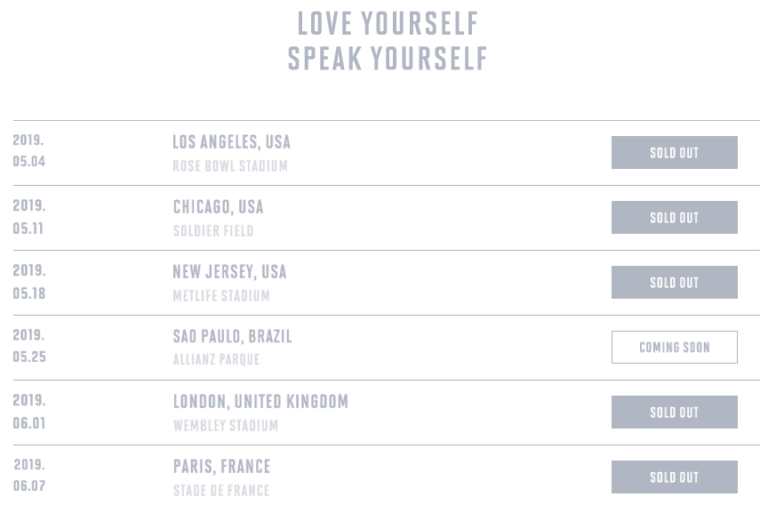The height and width of the screenshot is (505, 768).
Task: Click the 2019.05.04 date label
Action: pos(29,151)
